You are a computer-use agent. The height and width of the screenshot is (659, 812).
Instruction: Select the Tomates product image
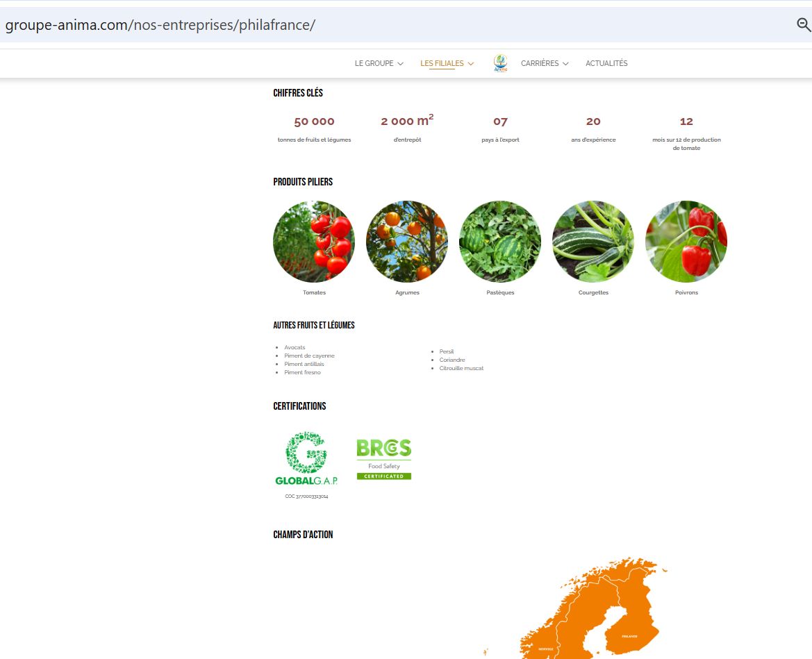pyautogui.click(x=314, y=241)
